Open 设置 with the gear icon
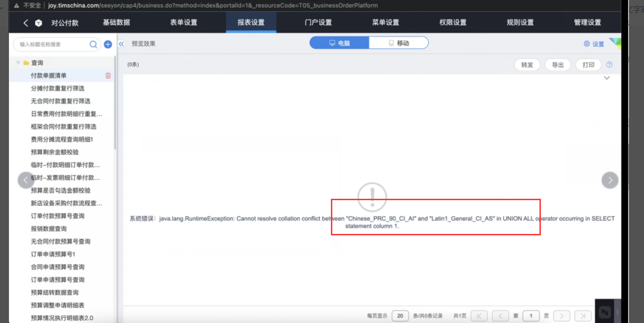This screenshot has width=644, height=323. tap(593, 44)
